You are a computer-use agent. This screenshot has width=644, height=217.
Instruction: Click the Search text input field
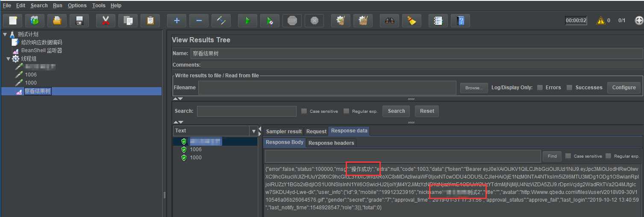(247, 111)
